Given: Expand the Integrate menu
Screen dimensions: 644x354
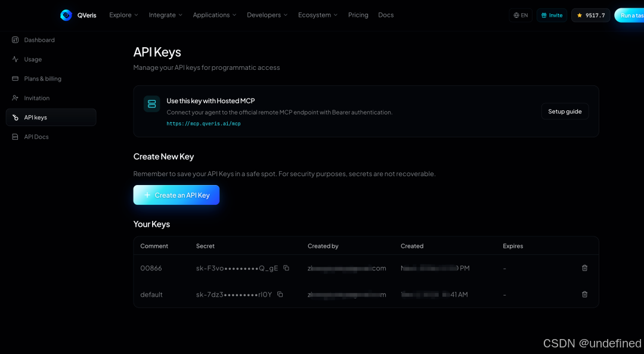Looking at the screenshot, I should pyautogui.click(x=166, y=15).
